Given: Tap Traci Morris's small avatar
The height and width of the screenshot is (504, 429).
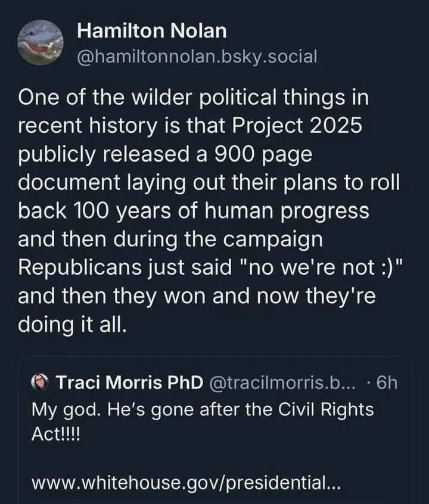Looking at the screenshot, I should 42,382.
